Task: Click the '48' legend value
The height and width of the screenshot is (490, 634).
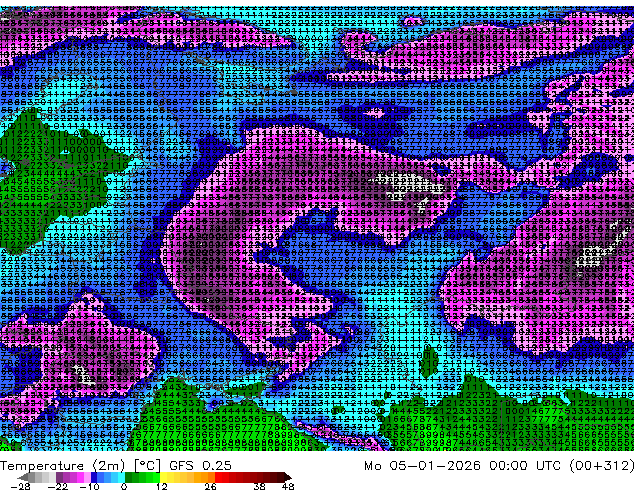Action: [x=288, y=486]
